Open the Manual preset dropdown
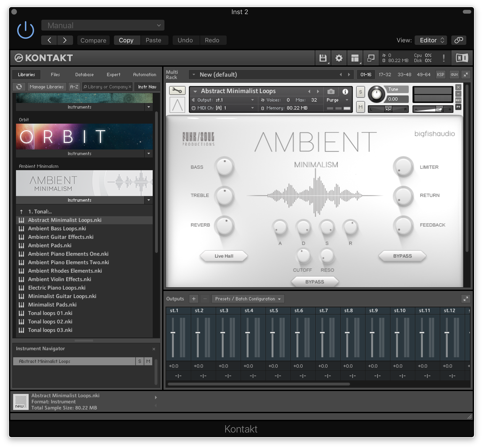Image resolution: width=483 pixels, height=448 pixels. [x=103, y=25]
